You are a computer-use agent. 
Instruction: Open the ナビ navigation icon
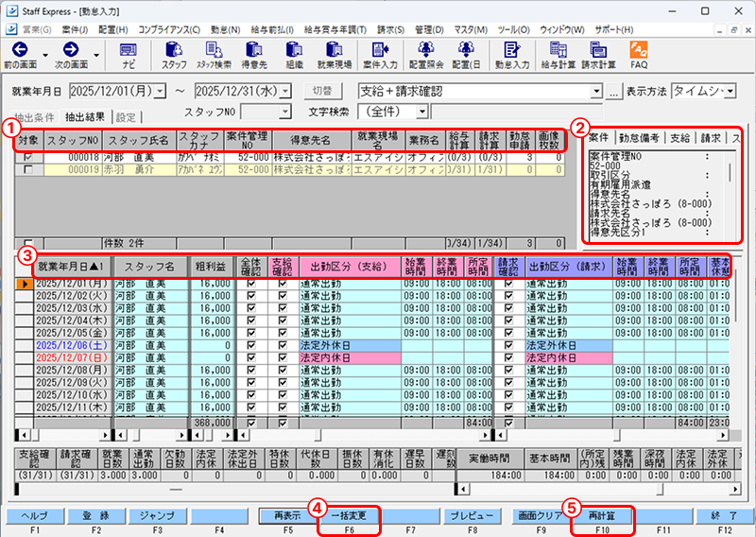pos(128,49)
